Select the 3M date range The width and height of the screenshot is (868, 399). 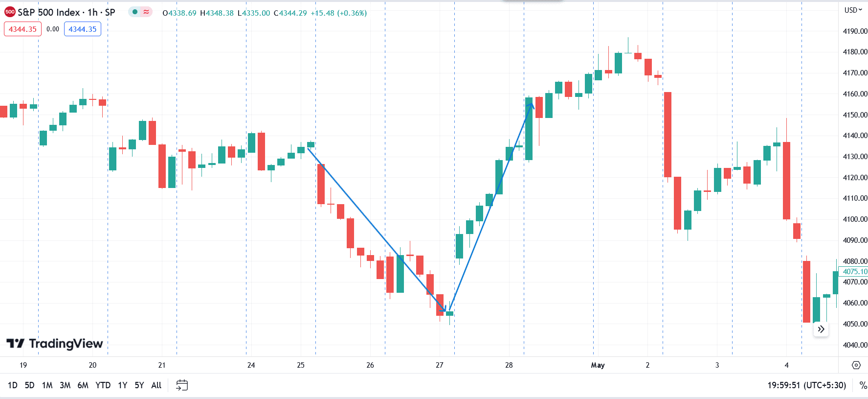pos(65,385)
